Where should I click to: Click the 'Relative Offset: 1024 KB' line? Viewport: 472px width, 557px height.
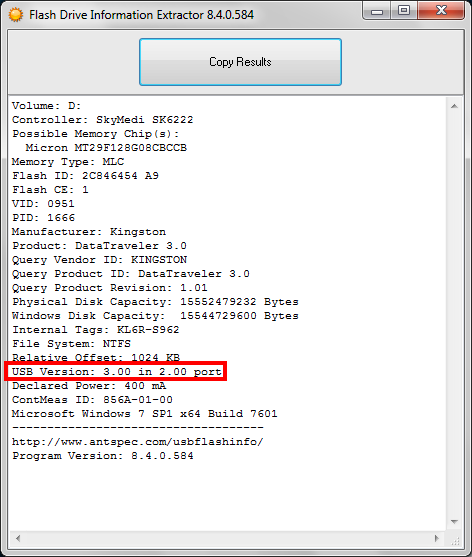[96, 357]
